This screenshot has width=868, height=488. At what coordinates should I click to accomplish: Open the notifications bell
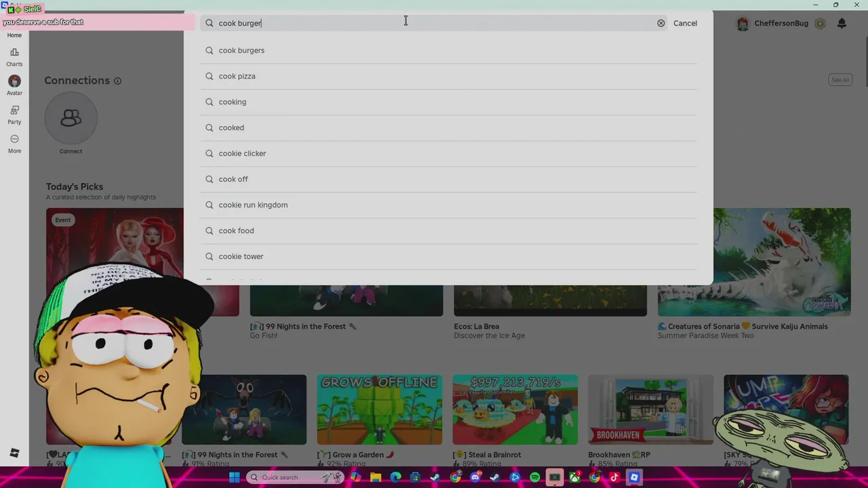pos(842,23)
